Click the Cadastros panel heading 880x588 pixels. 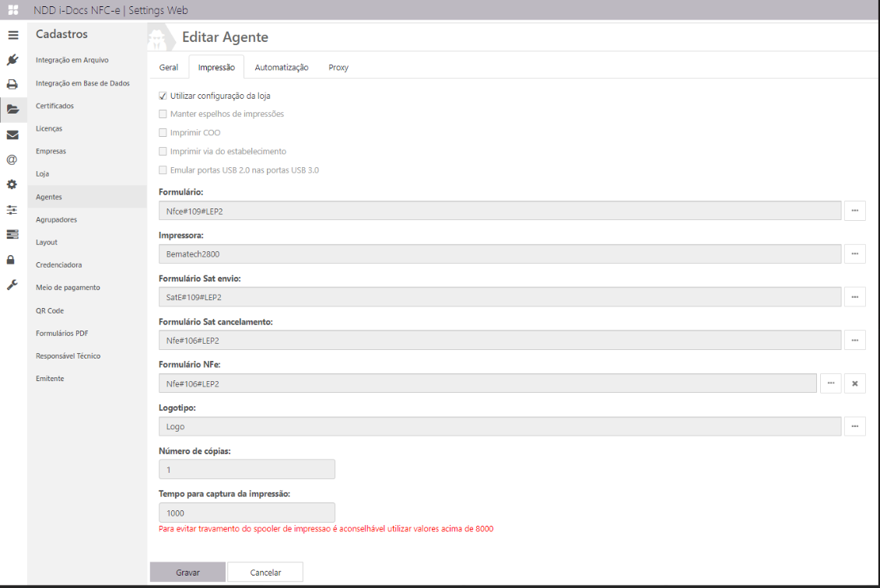(x=61, y=34)
